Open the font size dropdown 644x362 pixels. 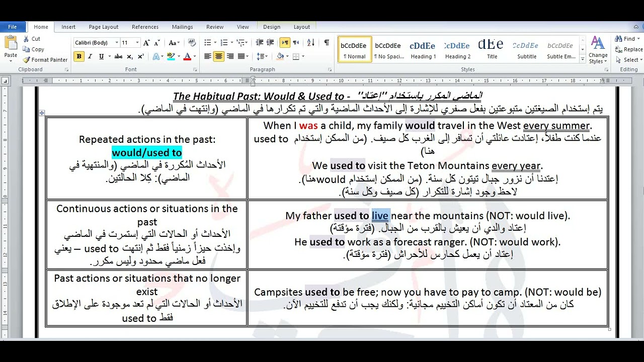[x=138, y=43]
